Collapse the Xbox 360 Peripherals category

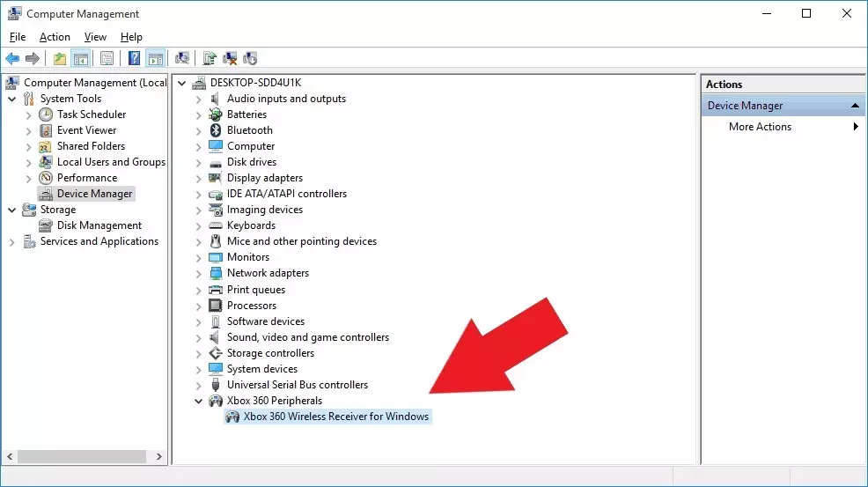coord(199,401)
